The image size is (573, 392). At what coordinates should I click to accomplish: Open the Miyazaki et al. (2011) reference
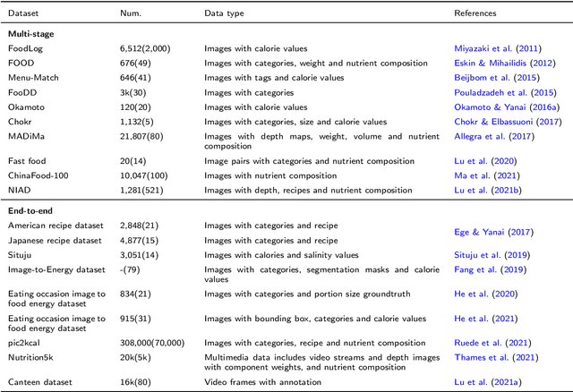pos(489,47)
